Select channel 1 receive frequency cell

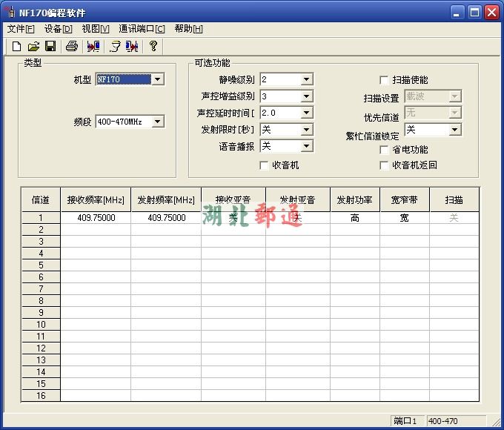coord(96,218)
